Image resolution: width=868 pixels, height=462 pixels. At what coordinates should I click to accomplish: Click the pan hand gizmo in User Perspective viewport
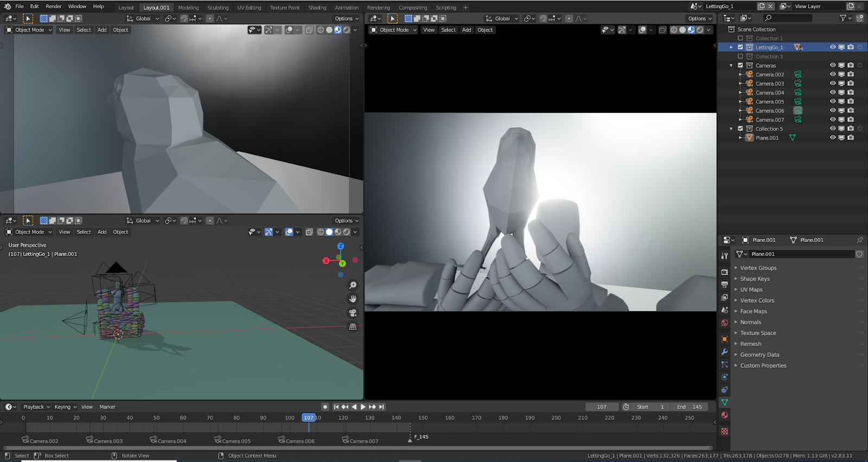point(353,299)
